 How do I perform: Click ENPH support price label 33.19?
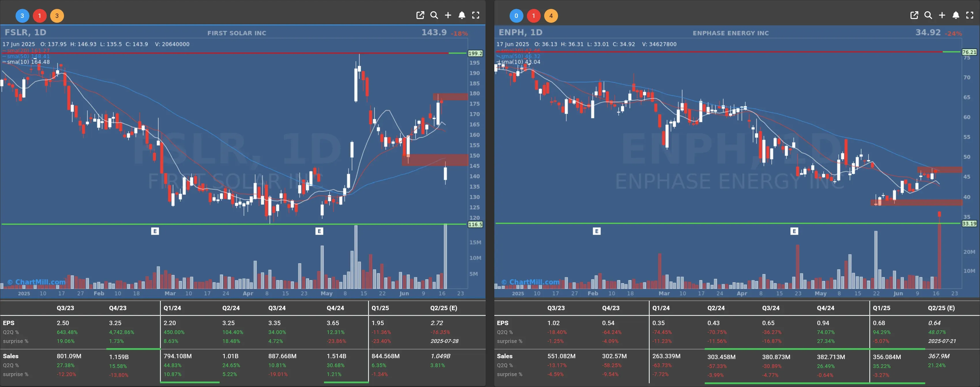click(x=969, y=223)
